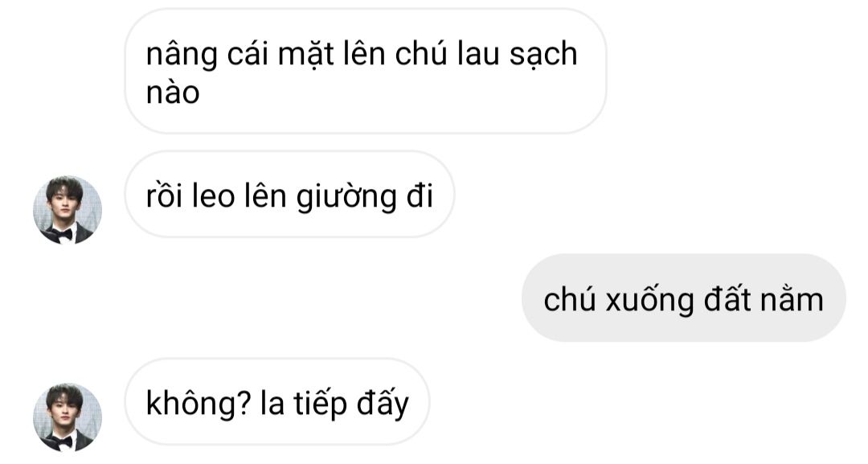
Task: Click the word "giường" in the second message
Action: [x=346, y=198]
